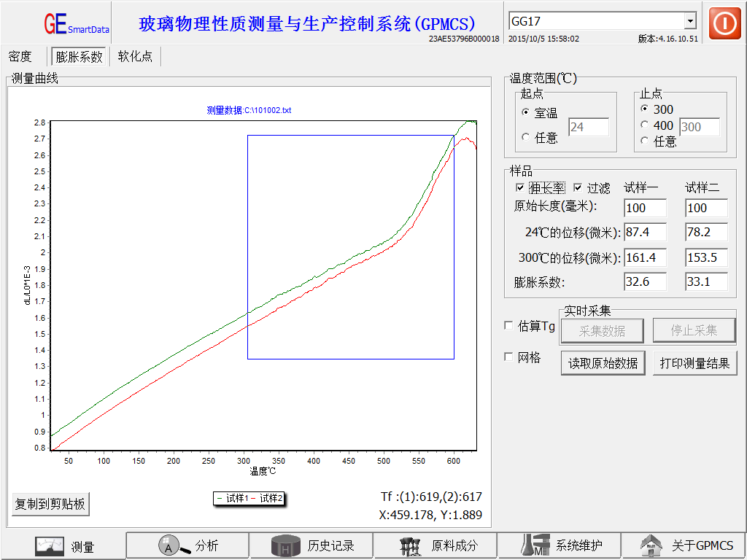747x560 pixels.
Task: Click the chart title 测量数据:C:\101002.txt
Action: 249,111
